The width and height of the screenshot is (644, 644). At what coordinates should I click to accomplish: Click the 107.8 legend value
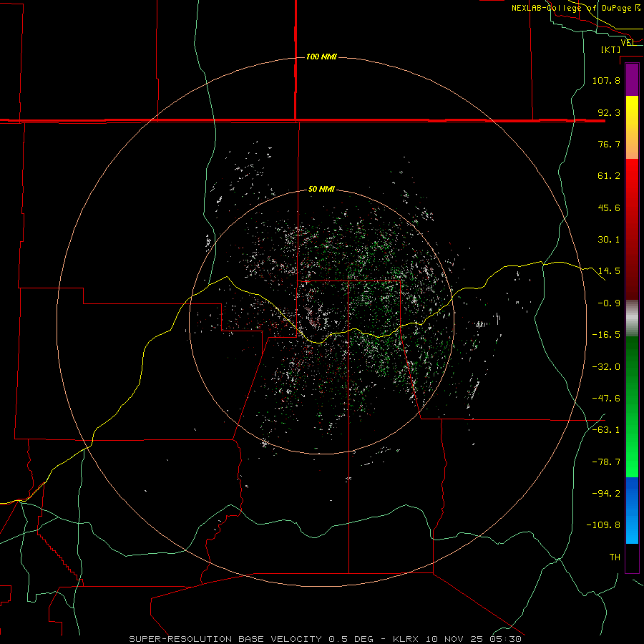coord(606,80)
